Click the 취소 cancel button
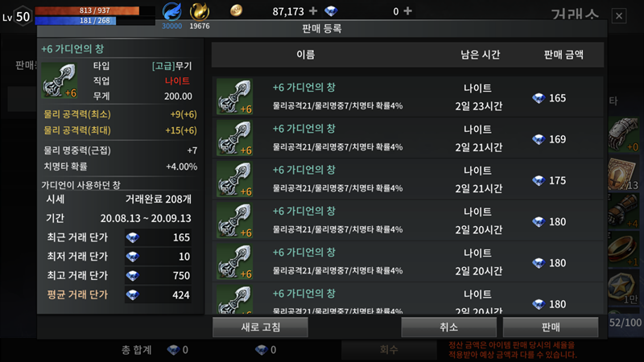This screenshot has height=362, width=644. (x=448, y=327)
